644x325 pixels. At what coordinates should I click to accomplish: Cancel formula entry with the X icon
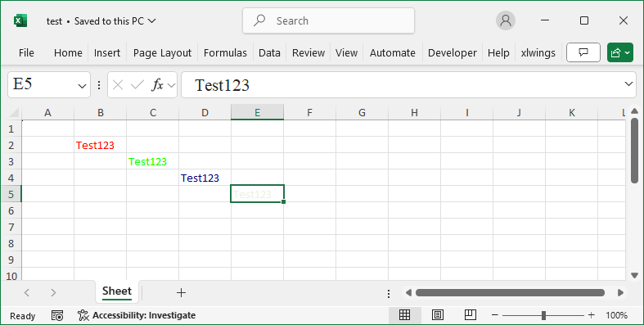pyautogui.click(x=118, y=85)
